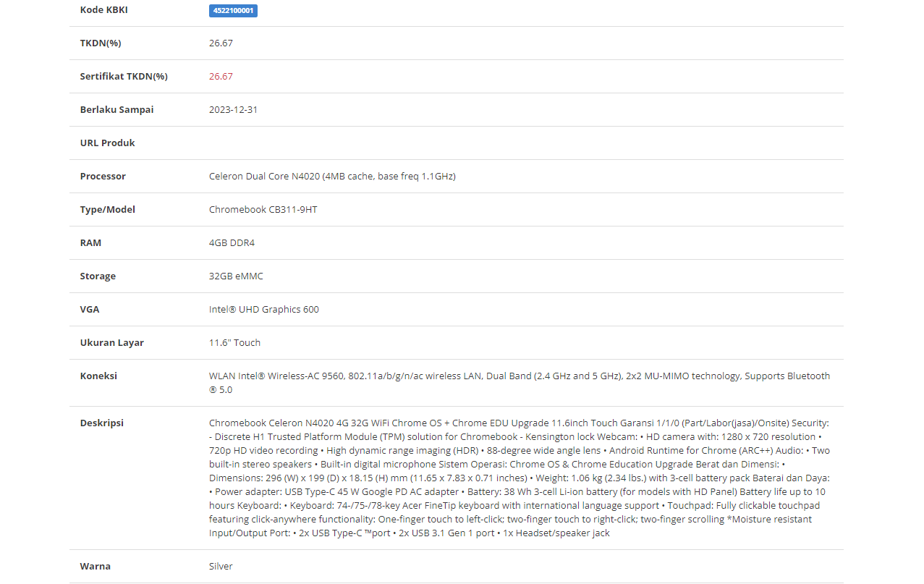Select the 'Type/Model' label
The image size is (924, 584).
[x=107, y=210]
